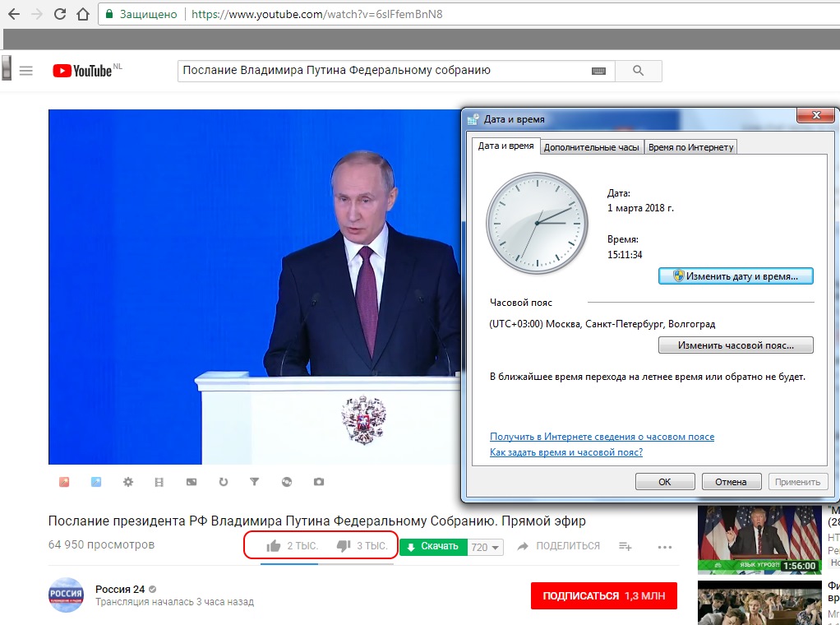Viewport: 840px width, 625px height.
Task: Open the second sidebar video thumbnail
Action: coord(759,603)
